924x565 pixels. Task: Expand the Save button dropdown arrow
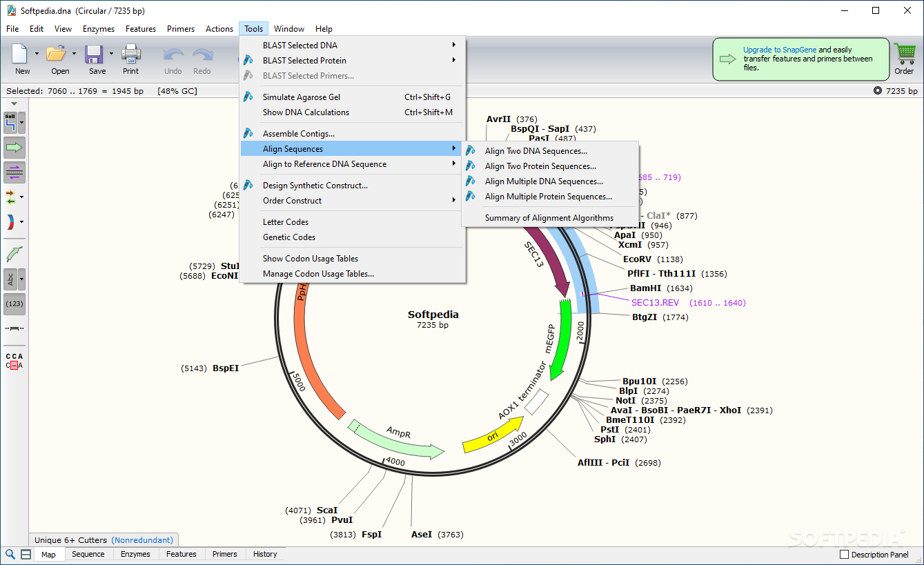[x=111, y=53]
